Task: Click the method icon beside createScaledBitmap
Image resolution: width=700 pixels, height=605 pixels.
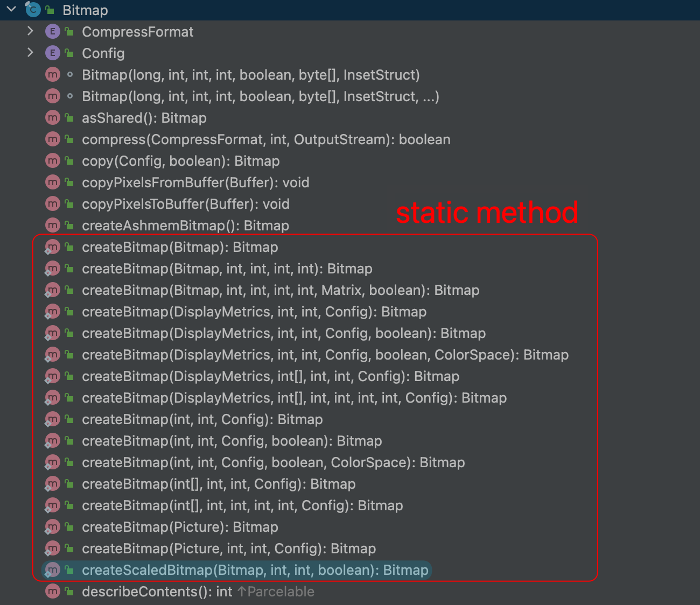Action: [x=52, y=570]
